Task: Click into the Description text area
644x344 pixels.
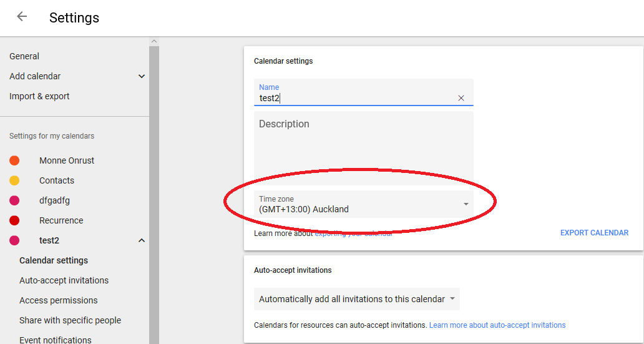Action: tap(363, 150)
